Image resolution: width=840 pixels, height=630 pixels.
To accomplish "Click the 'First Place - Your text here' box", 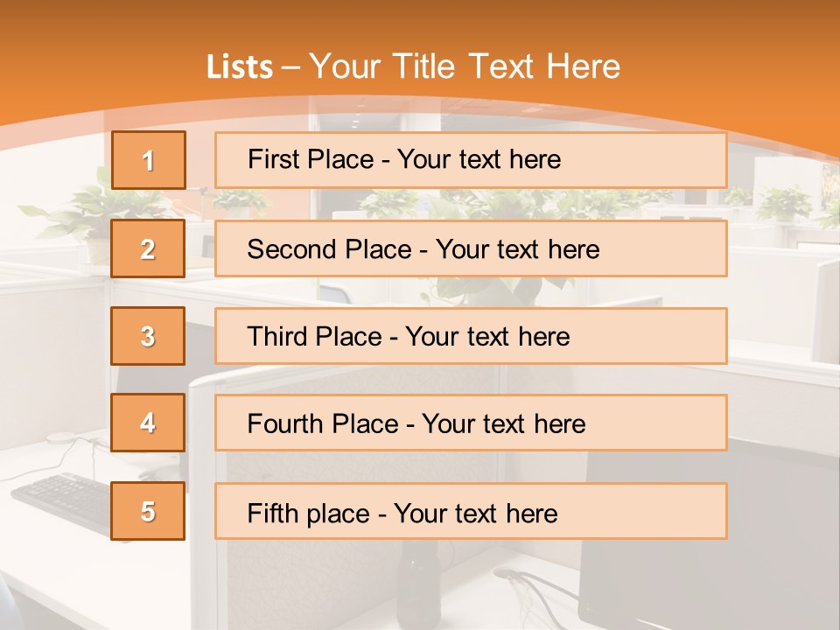I will tap(471, 160).
